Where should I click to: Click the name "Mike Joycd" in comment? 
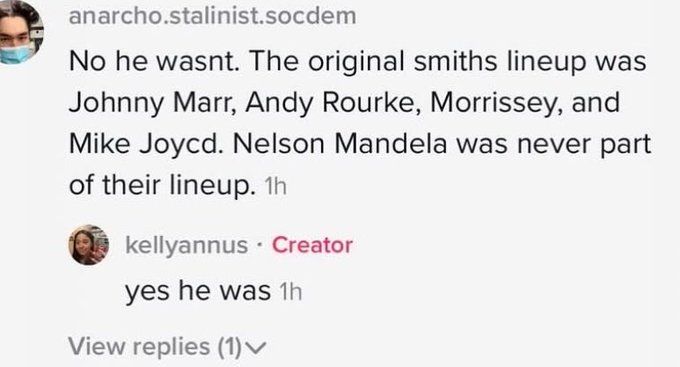pyautogui.click(x=146, y=144)
